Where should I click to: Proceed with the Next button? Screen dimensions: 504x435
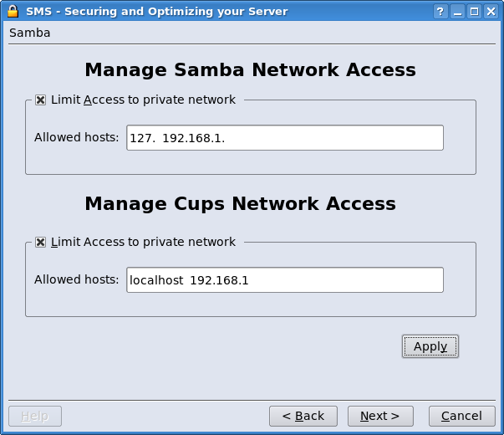380,416
